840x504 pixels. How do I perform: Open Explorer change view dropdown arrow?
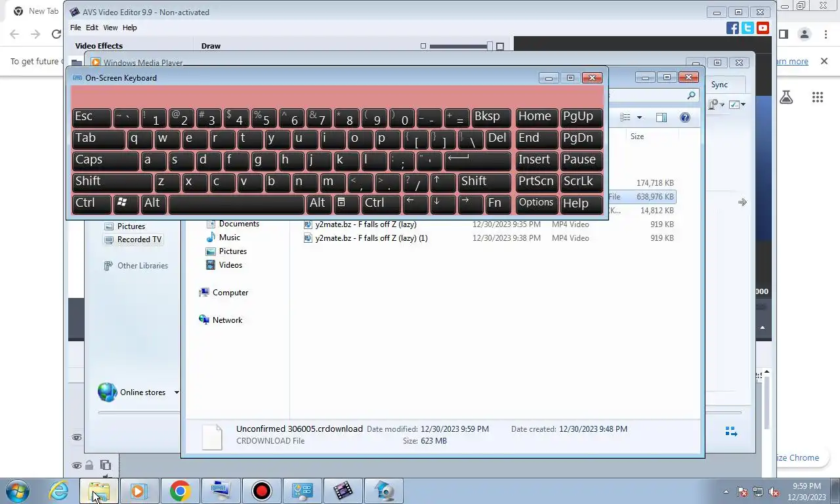[x=639, y=117]
